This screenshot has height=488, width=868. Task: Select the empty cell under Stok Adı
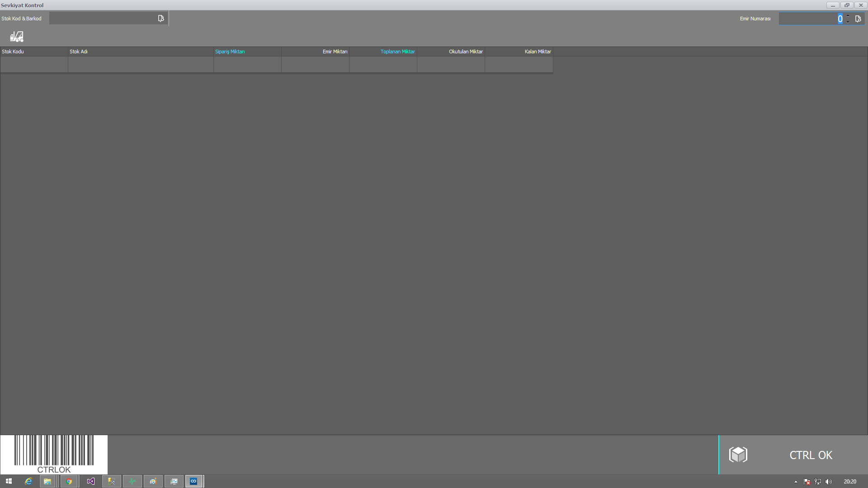coord(141,64)
